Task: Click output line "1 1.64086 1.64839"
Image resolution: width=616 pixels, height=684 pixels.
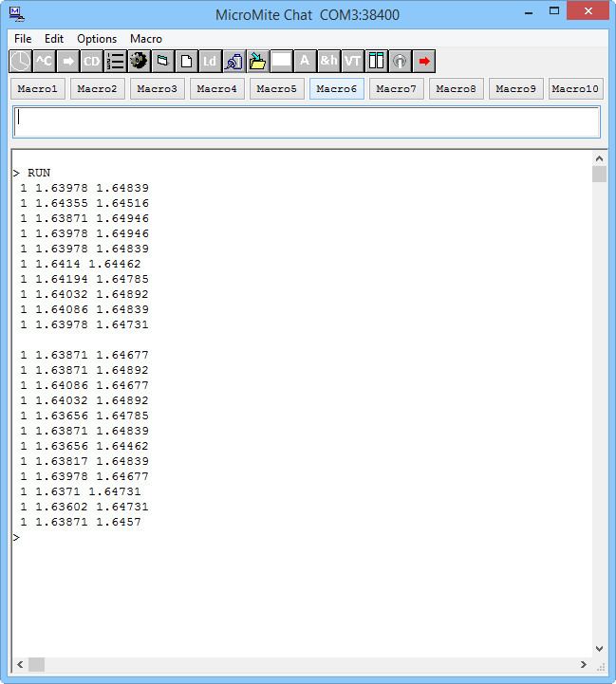Action: point(84,309)
